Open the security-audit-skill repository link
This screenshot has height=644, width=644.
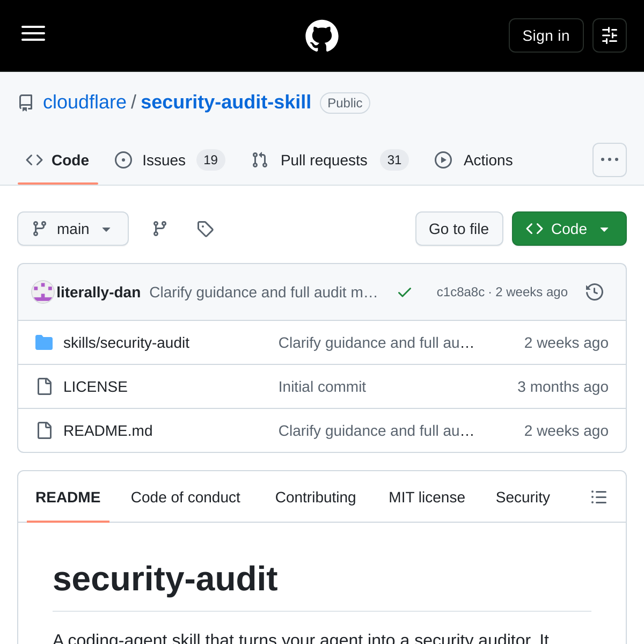(226, 102)
